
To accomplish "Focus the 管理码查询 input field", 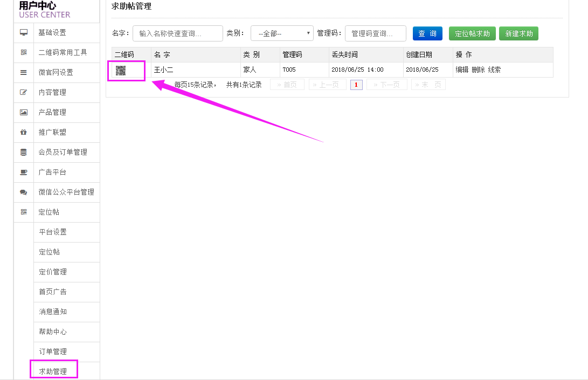I will [375, 33].
